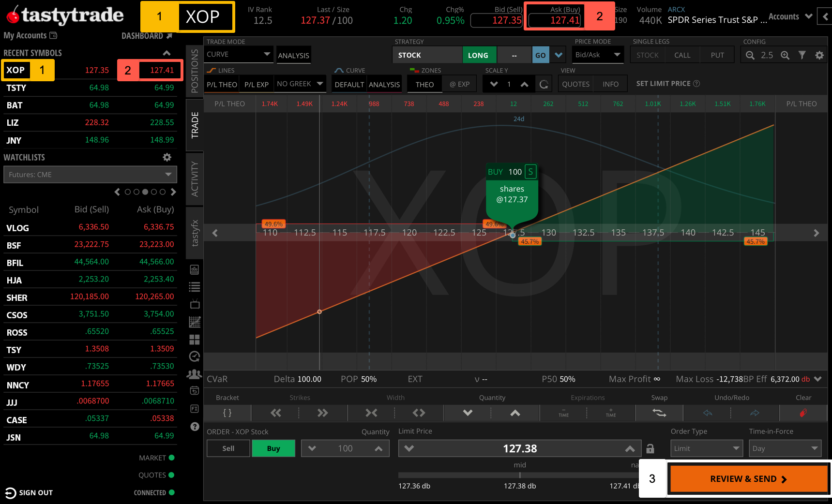Click the REVIEW & SEND button
This screenshot has width=832, height=504.
point(747,478)
